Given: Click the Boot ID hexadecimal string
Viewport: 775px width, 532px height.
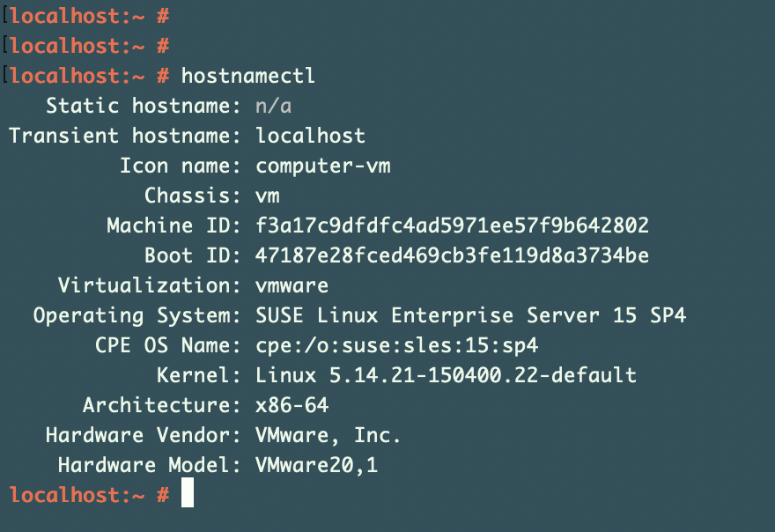Looking at the screenshot, I should point(452,255).
